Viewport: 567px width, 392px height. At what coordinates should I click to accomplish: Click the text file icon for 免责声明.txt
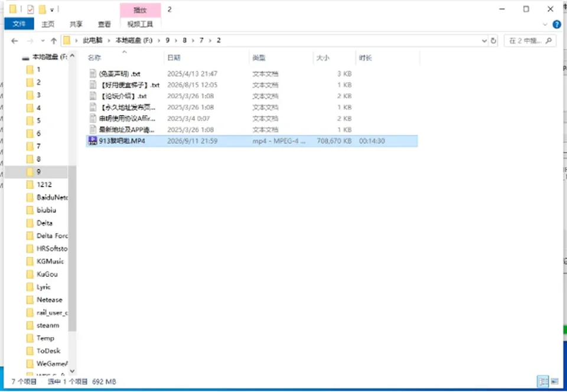(93, 74)
